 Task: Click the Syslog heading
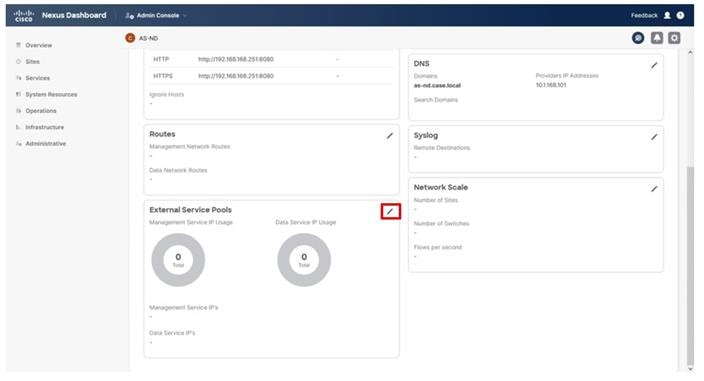(x=426, y=135)
